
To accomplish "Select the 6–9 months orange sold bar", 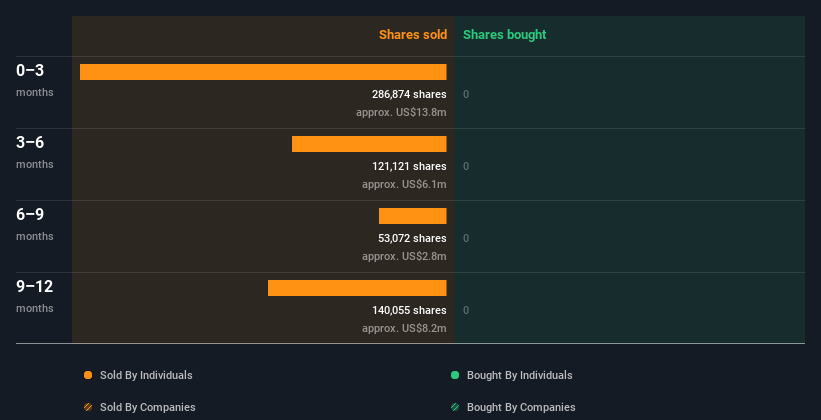I will [x=413, y=216].
